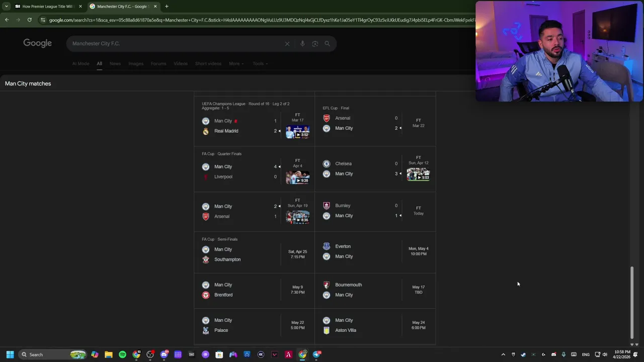This screenshot has width=644, height=362.
Task: Click the Everton crest icon
Action: coord(327,246)
